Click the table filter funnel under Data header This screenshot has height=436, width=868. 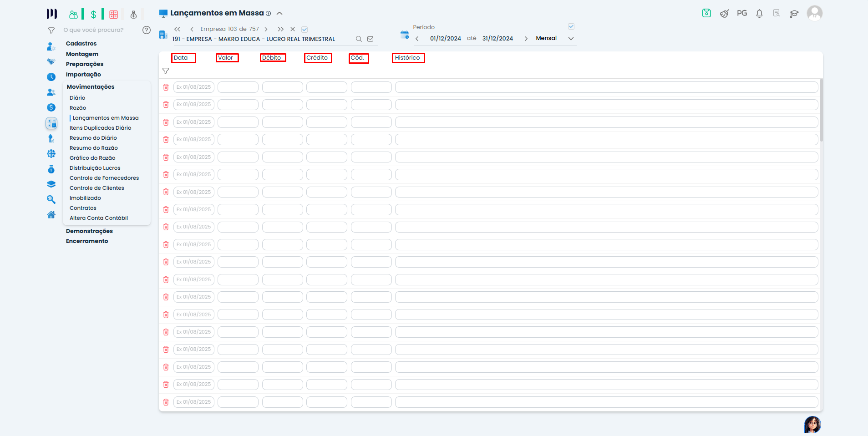[x=166, y=71]
